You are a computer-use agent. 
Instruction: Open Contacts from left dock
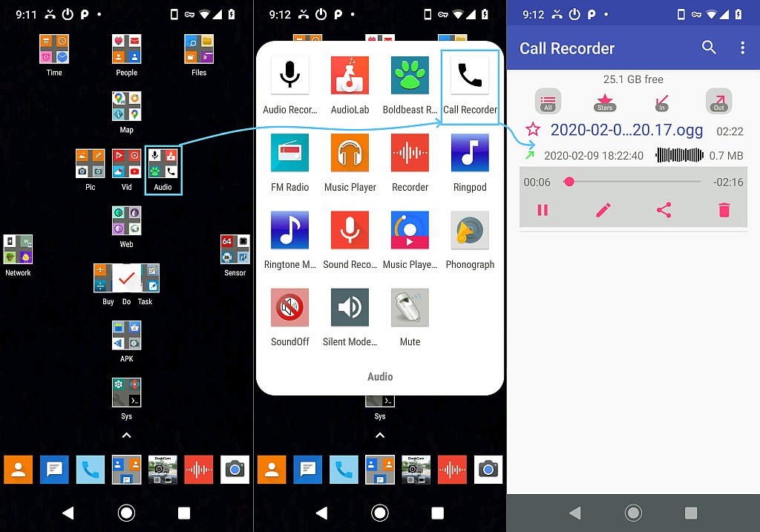coord(18,470)
